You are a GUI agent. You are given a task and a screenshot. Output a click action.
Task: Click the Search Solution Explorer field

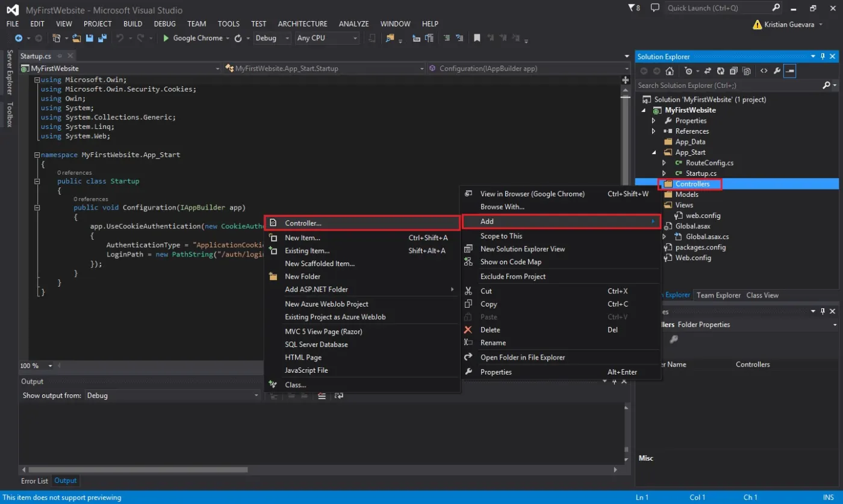pyautogui.click(x=729, y=86)
